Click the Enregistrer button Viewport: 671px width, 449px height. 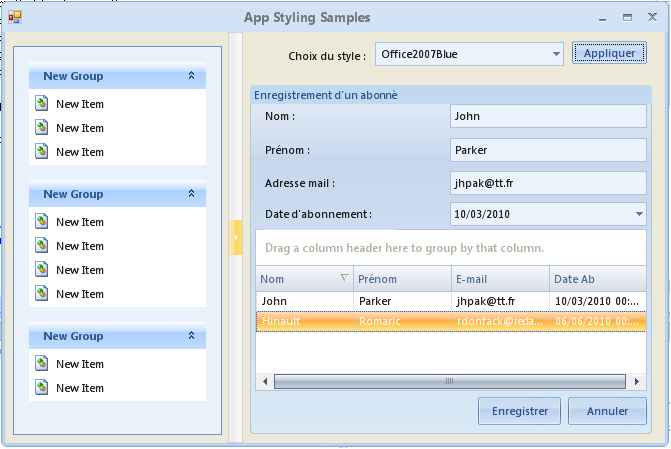[520, 411]
